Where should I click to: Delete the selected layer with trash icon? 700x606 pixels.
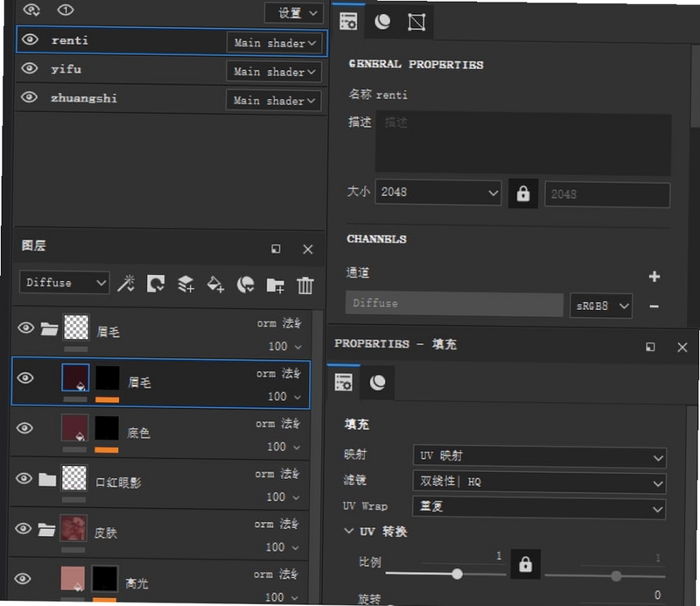(x=305, y=285)
